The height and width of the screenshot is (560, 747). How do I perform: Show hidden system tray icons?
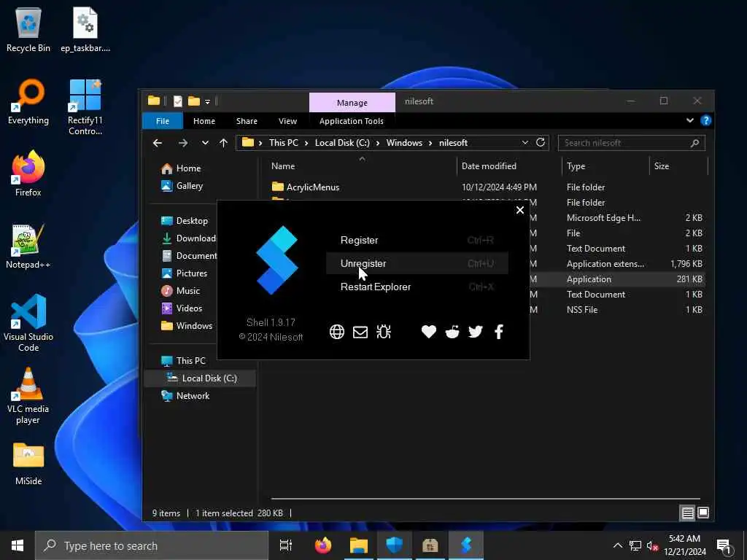[x=617, y=545]
